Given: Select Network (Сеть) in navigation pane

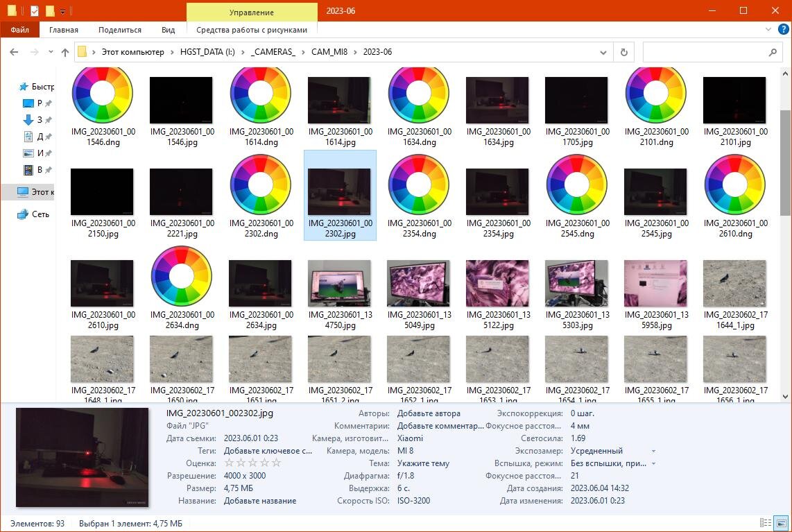Looking at the screenshot, I should (33, 214).
